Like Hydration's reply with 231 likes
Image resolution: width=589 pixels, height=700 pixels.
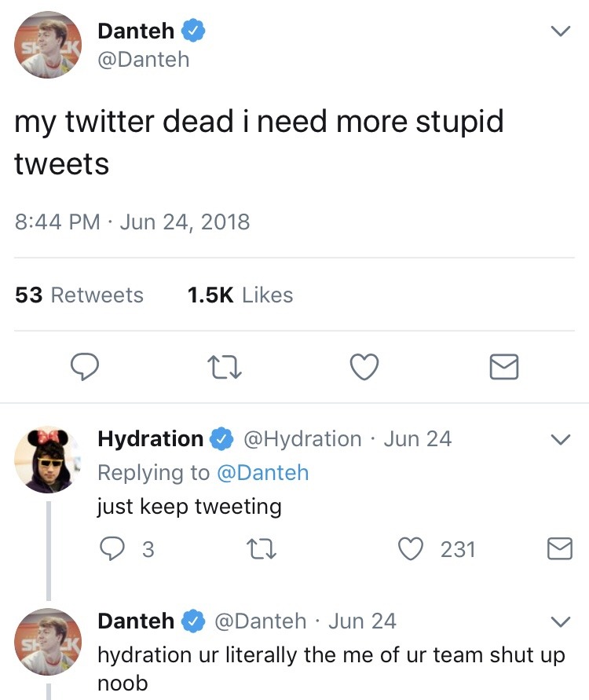pos(412,548)
